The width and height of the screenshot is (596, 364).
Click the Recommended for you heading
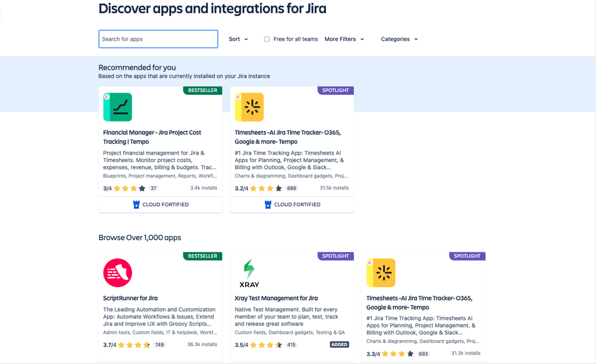[x=137, y=67]
